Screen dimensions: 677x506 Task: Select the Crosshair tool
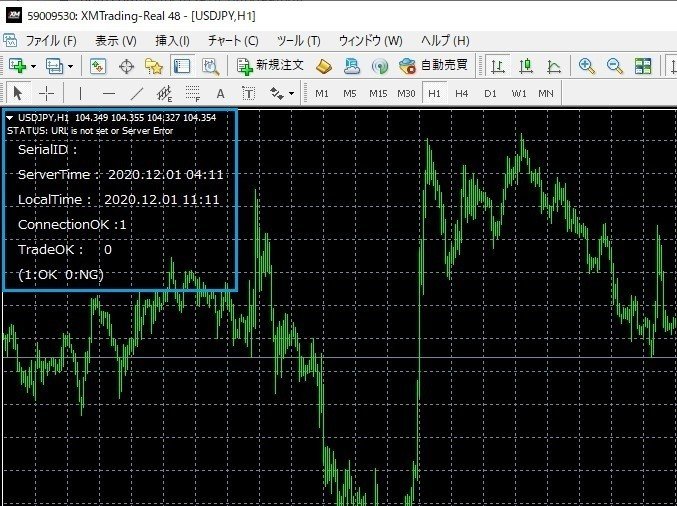coord(46,93)
